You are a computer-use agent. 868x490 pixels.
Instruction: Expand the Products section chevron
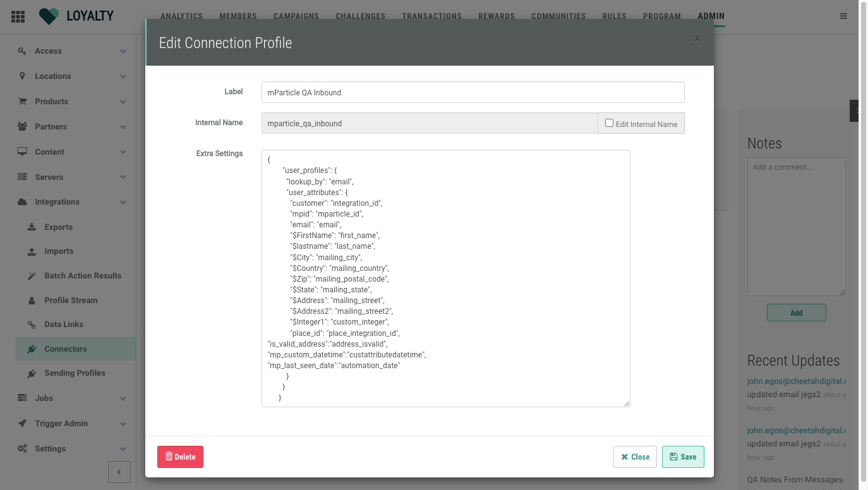123,102
